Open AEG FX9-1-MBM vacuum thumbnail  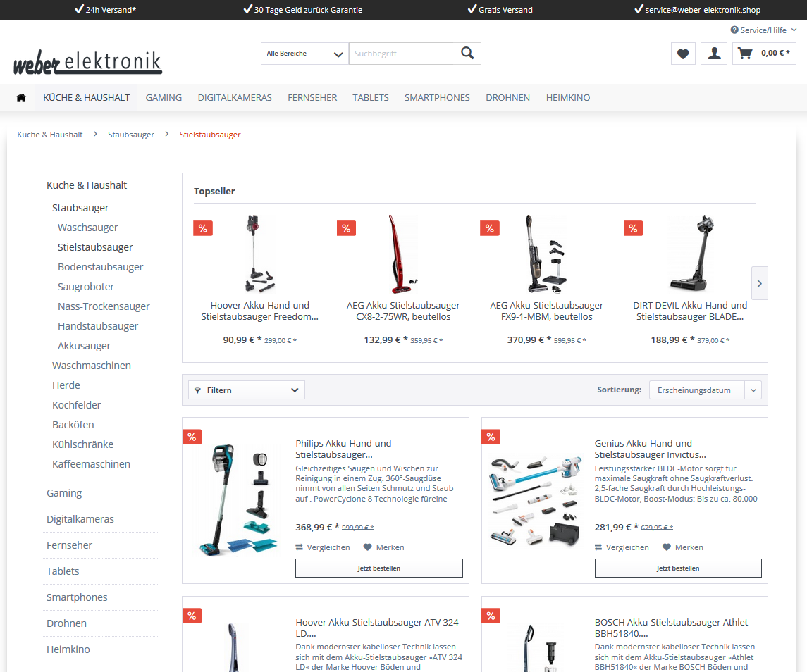547,254
